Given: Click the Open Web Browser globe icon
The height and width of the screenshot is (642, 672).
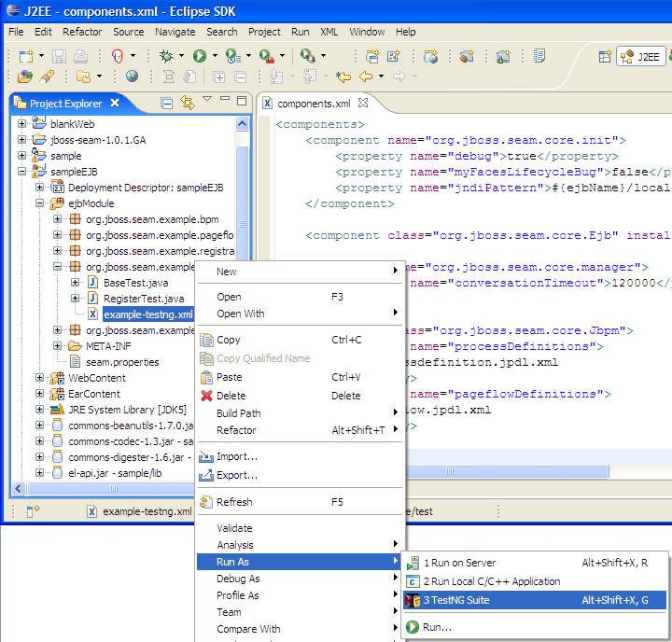Looking at the screenshot, I should [132, 77].
